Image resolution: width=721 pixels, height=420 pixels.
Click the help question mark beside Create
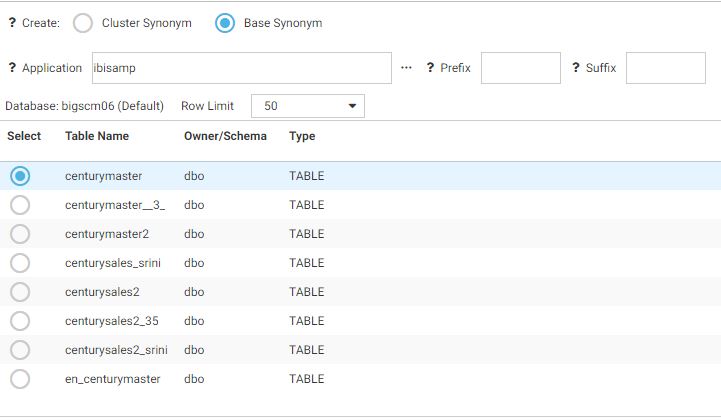click(x=12, y=23)
